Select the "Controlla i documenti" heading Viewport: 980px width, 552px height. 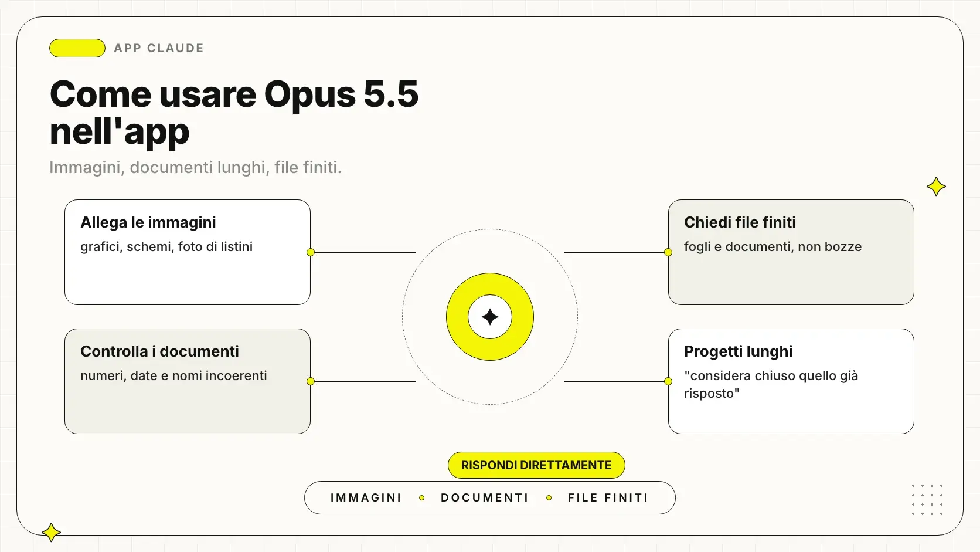(159, 351)
